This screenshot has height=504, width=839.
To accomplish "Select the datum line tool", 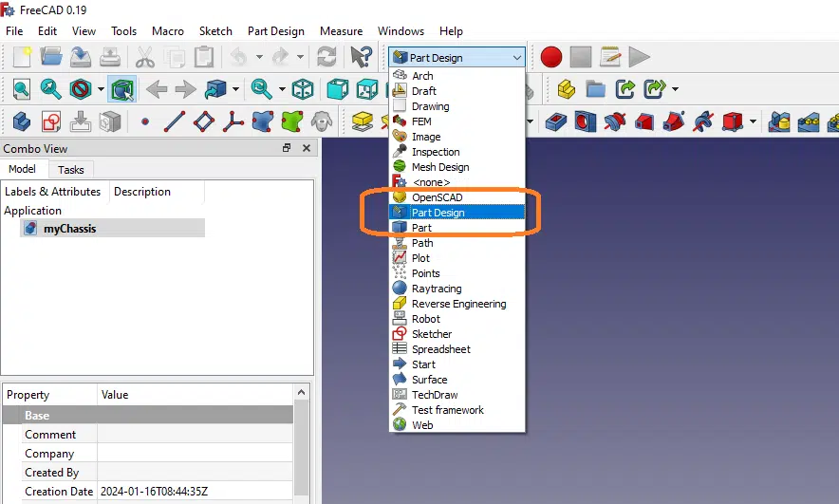I will tap(175, 122).
